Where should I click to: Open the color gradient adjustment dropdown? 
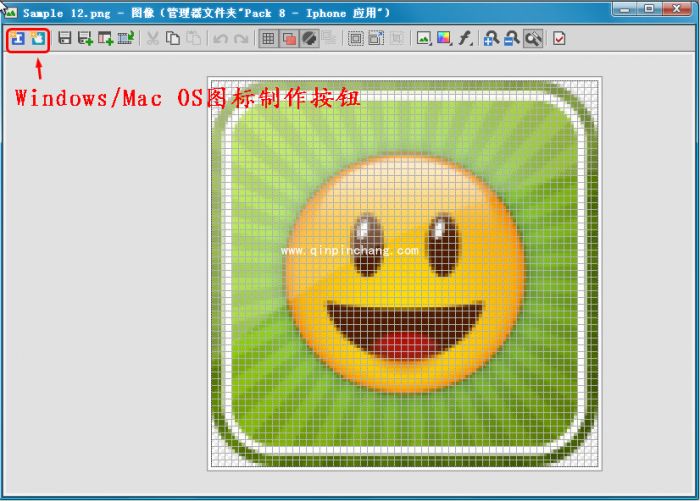point(444,38)
